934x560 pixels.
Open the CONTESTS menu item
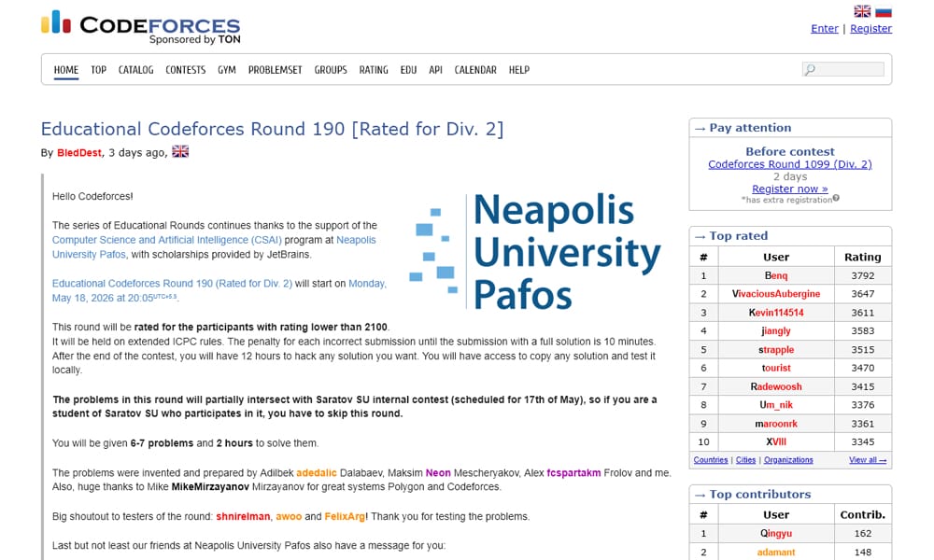(185, 70)
